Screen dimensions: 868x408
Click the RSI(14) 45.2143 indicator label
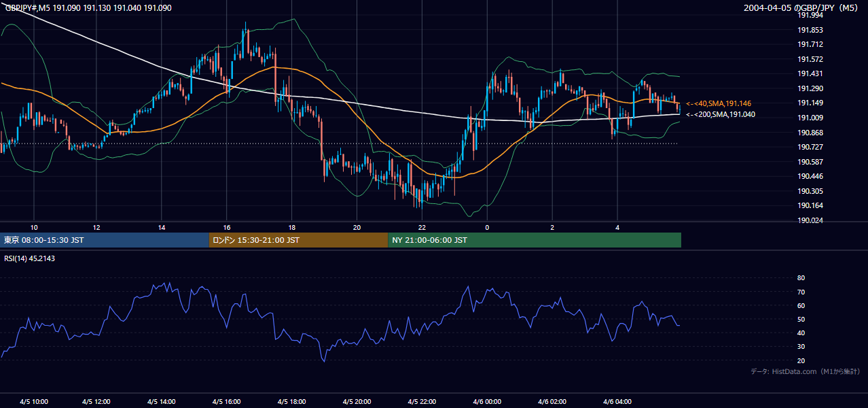coord(29,258)
